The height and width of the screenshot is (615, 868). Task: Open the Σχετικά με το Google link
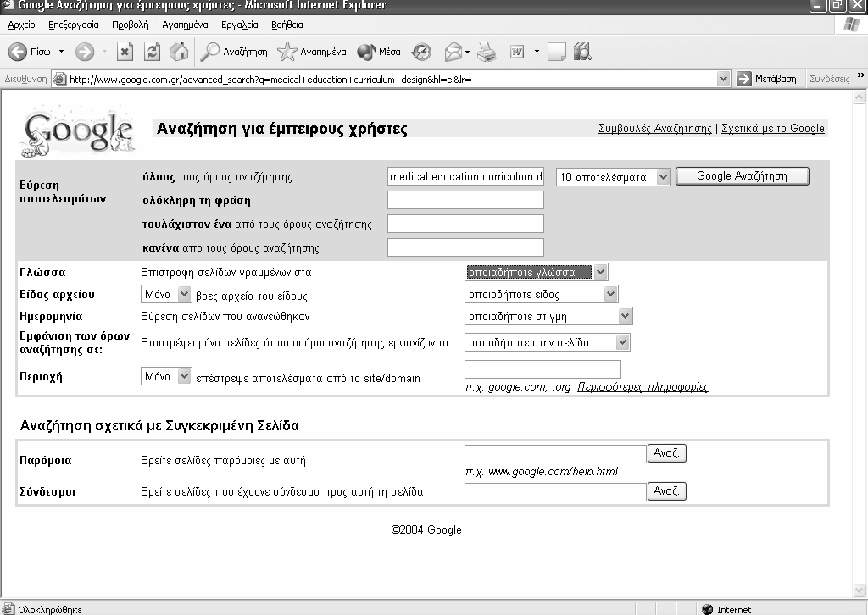pos(773,128)
